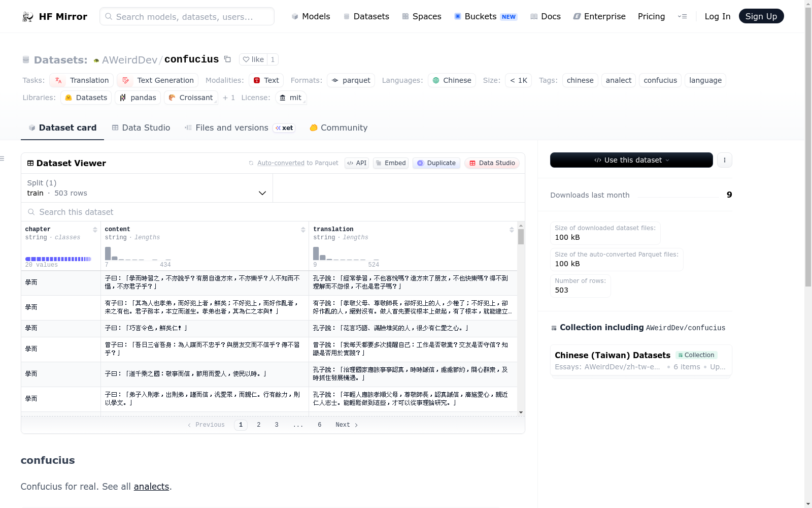
Task: Click the API button in Dataset Viewer
Action: click(x=356, y=163)
